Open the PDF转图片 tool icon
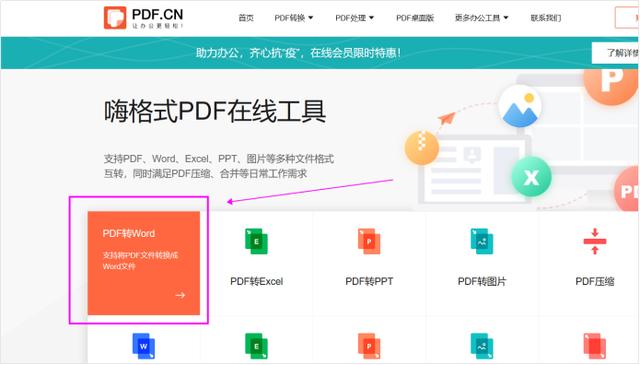The width and height of the screenshot is (640, 365). pos(482,241)
